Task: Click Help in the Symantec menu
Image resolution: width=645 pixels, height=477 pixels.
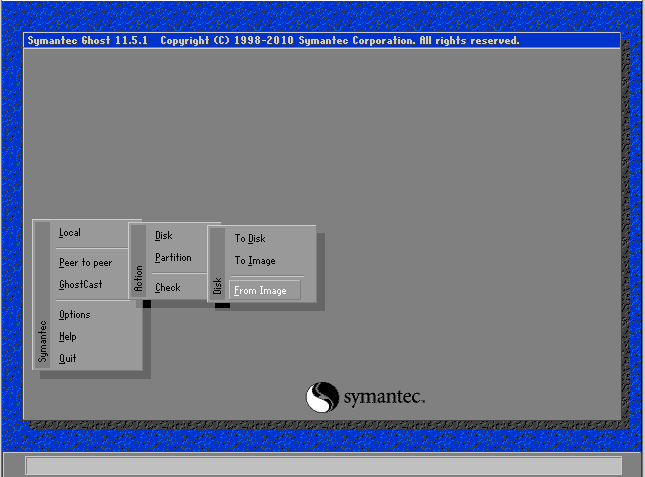Action: 67,337
